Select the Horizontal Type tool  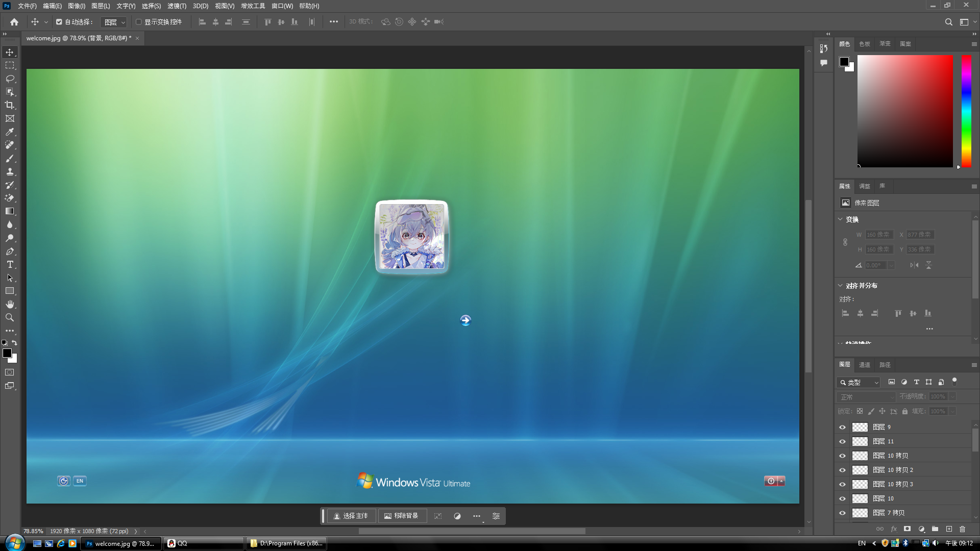10,264
